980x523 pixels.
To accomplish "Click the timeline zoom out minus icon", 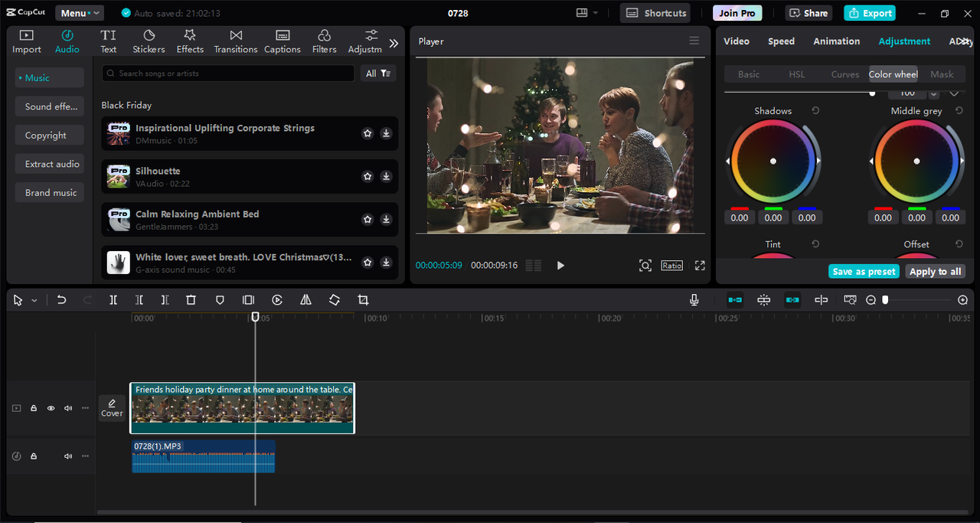I will 871,300.
